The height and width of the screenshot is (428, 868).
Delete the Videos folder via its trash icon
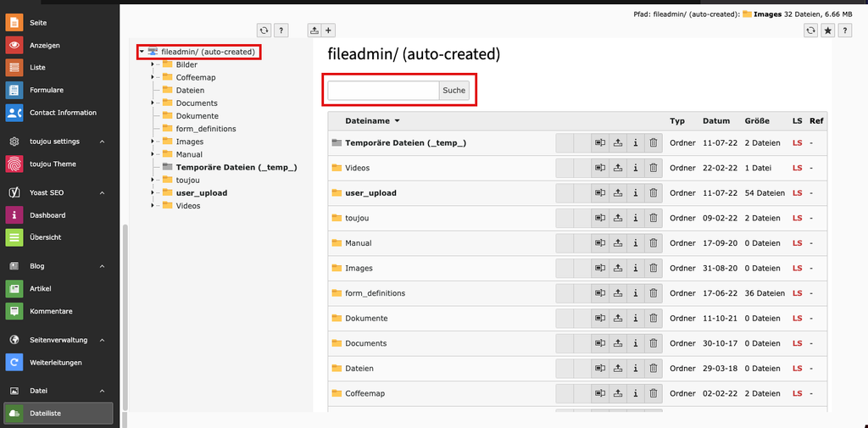[653, 168]
